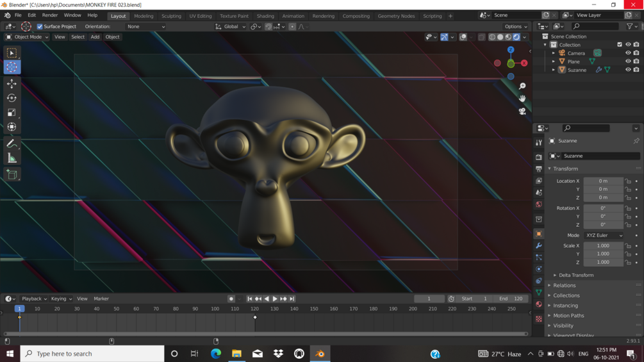
Task: Select the Annotate tool
Action: [12, 144]
